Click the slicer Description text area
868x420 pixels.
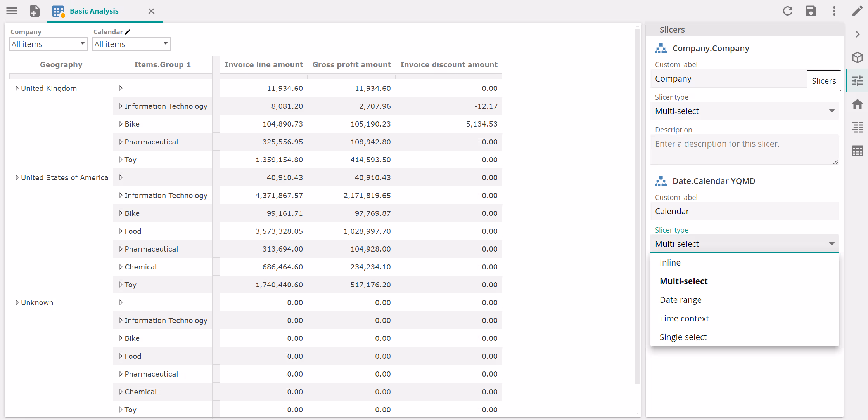coord(744,149)
